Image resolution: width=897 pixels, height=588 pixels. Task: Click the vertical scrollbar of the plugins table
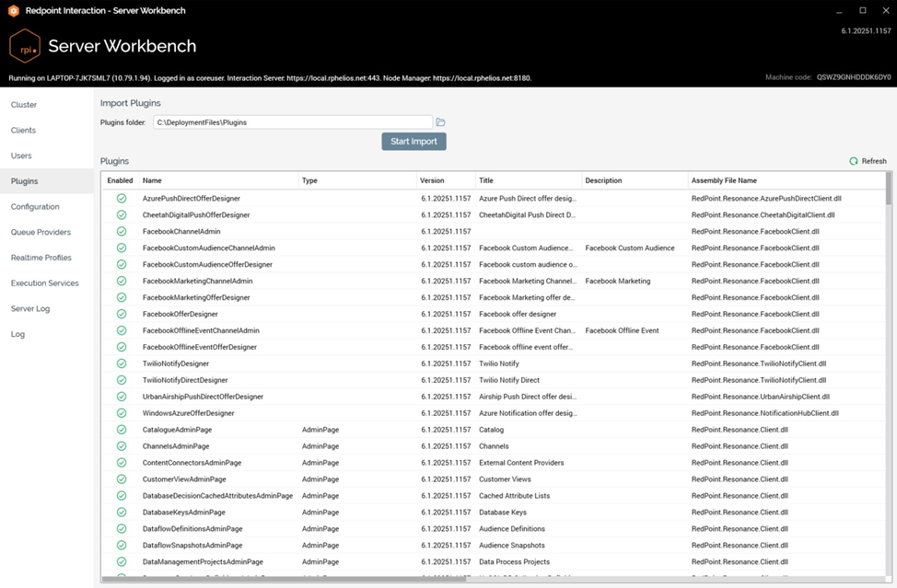[888, 368]
